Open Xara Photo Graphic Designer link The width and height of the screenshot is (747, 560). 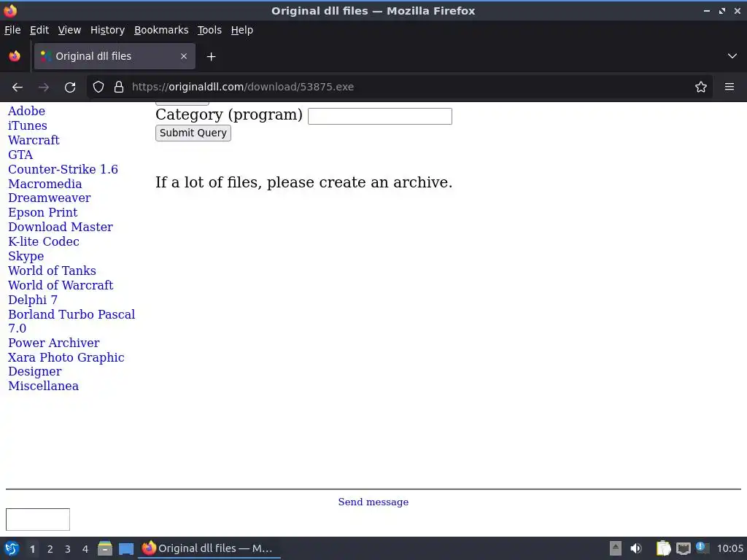(x=66, y=365)
